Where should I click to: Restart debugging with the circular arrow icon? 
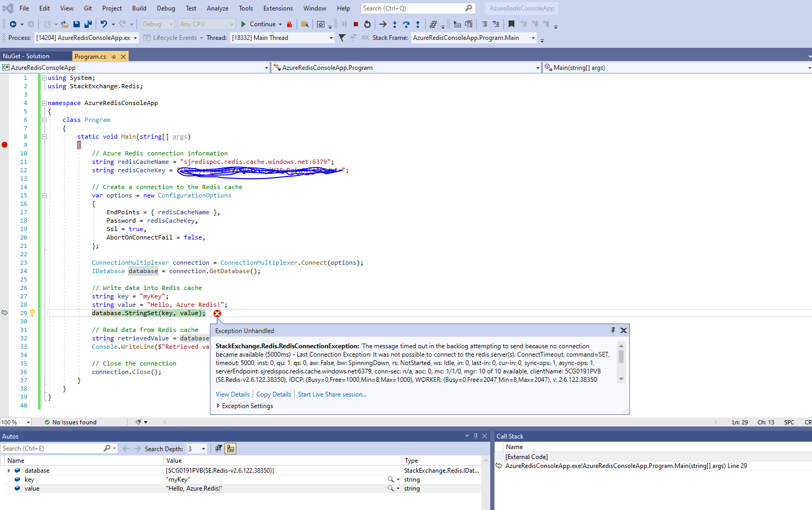coord(367,24)
